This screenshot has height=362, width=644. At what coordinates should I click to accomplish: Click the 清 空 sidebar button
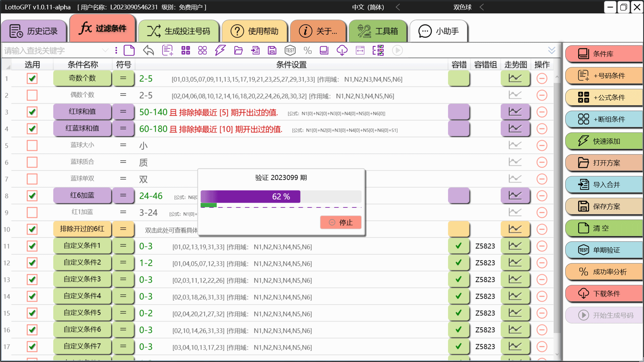tap(604, 228)
